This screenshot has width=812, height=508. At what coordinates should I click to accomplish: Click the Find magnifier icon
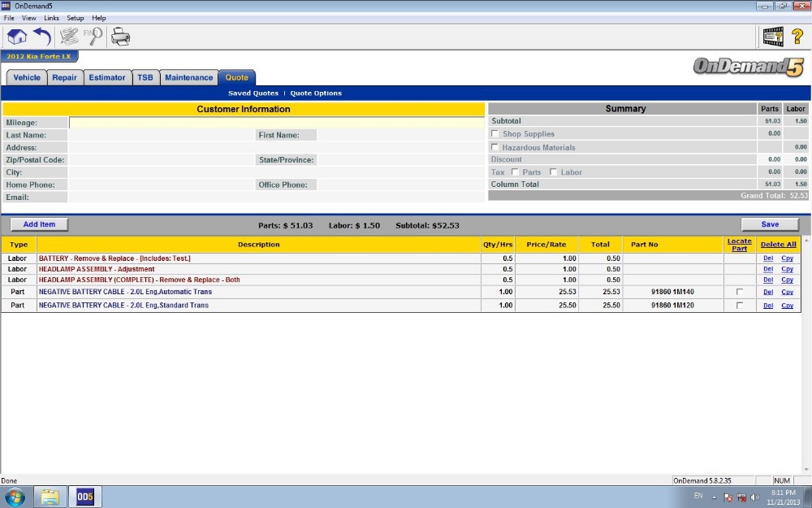[x=95, y=37]
